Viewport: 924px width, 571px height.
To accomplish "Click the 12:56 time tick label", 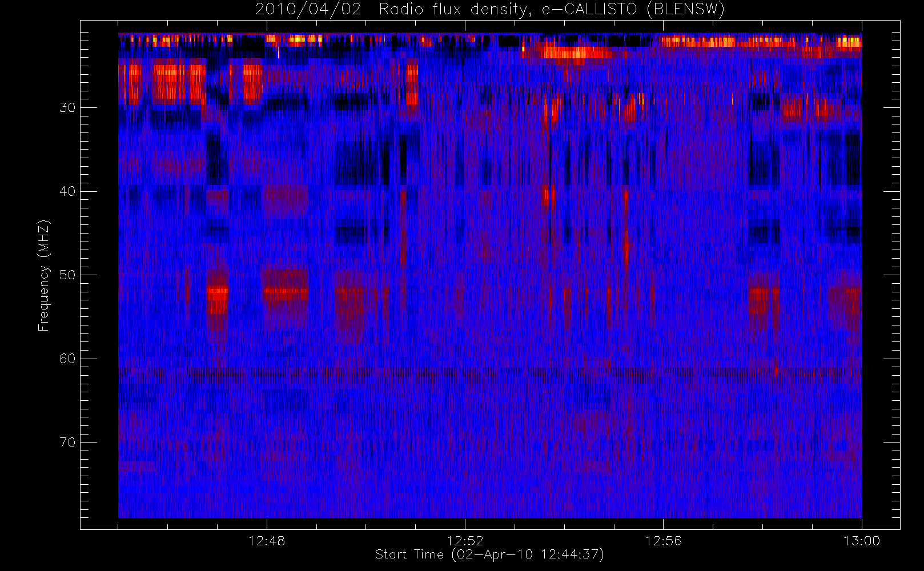I will [x=663, y=541].
